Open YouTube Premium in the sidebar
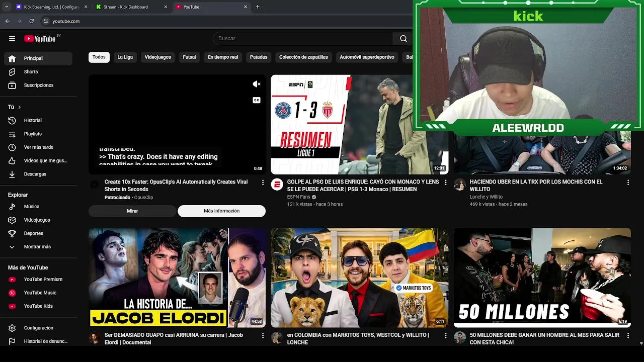Viewport: 644px width, 362px height. tap(38, 280)
